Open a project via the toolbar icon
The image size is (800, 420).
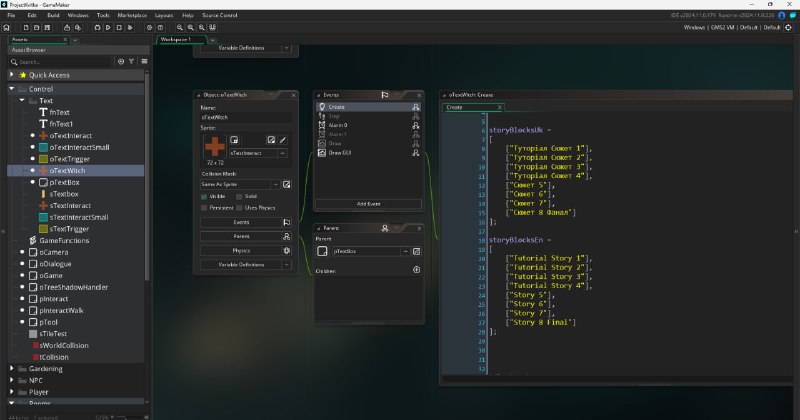(x=36, y=28)
